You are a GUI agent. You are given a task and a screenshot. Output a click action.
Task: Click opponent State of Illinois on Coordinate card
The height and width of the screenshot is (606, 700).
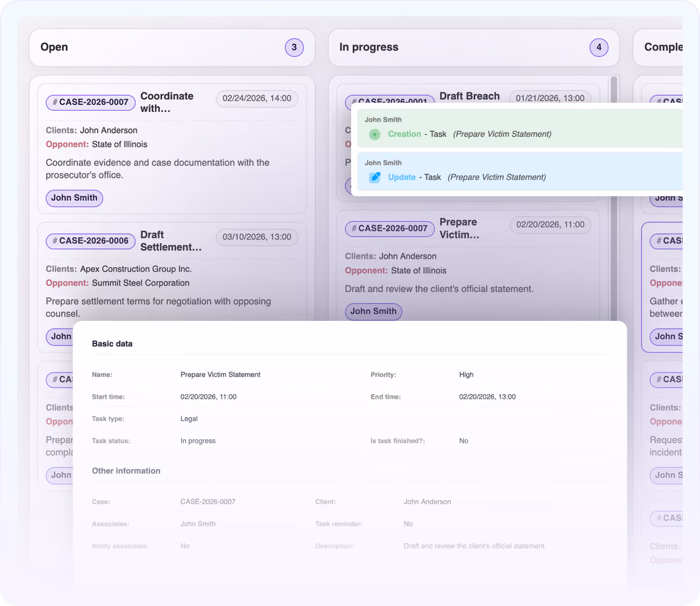pyautogui.click(x=120, y=144)
